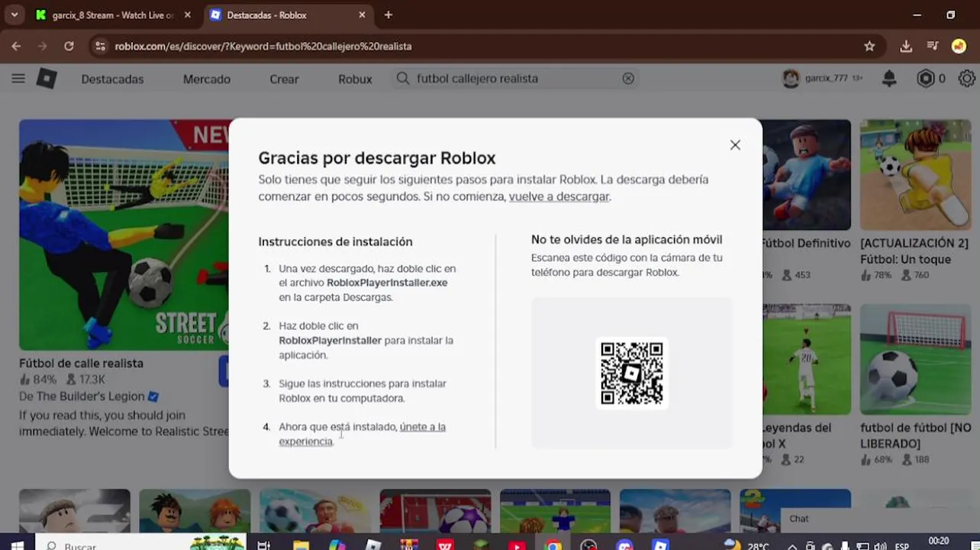The image size is (980, 550).
Task: Open 'Fútbol de calle realista' title link
Action: [81, 364]
